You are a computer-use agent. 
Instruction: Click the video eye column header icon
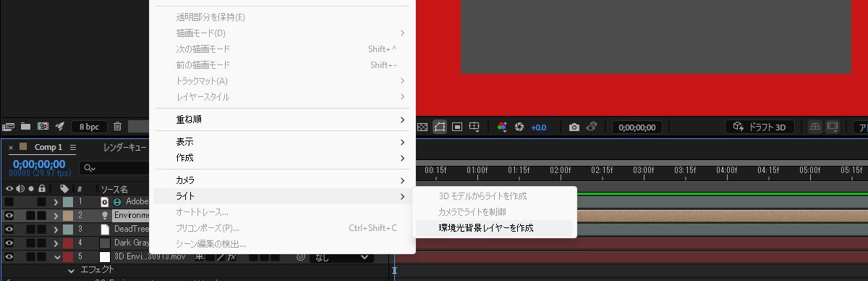(9, 189)
